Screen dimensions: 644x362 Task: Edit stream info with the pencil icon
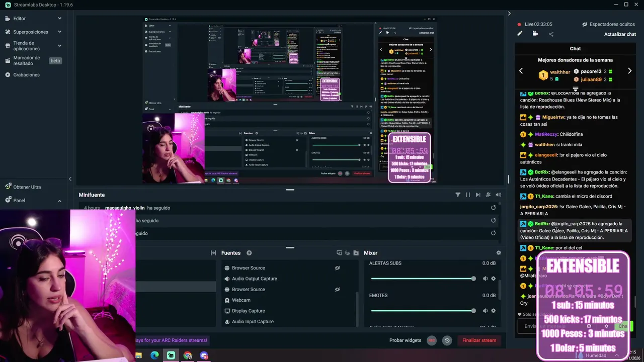520,34
